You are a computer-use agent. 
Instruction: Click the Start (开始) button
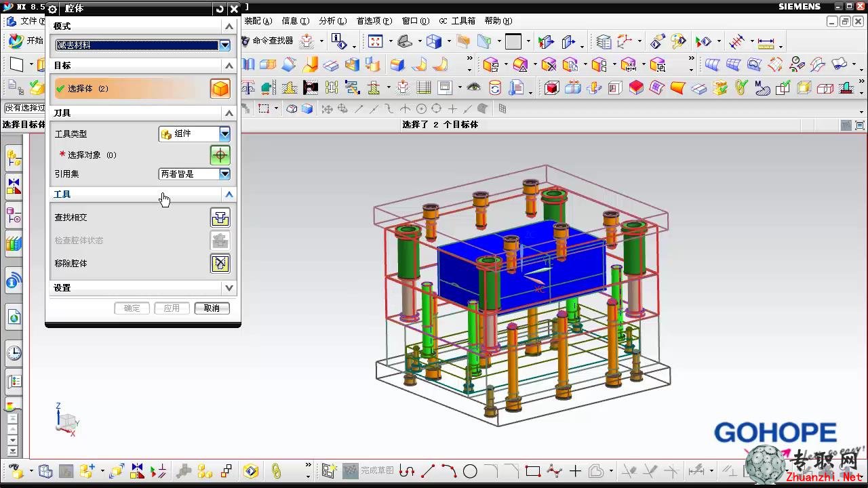point(26,41)
